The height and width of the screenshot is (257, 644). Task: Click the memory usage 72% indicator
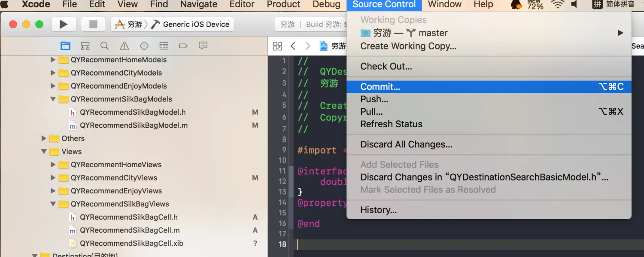point(535,4)
